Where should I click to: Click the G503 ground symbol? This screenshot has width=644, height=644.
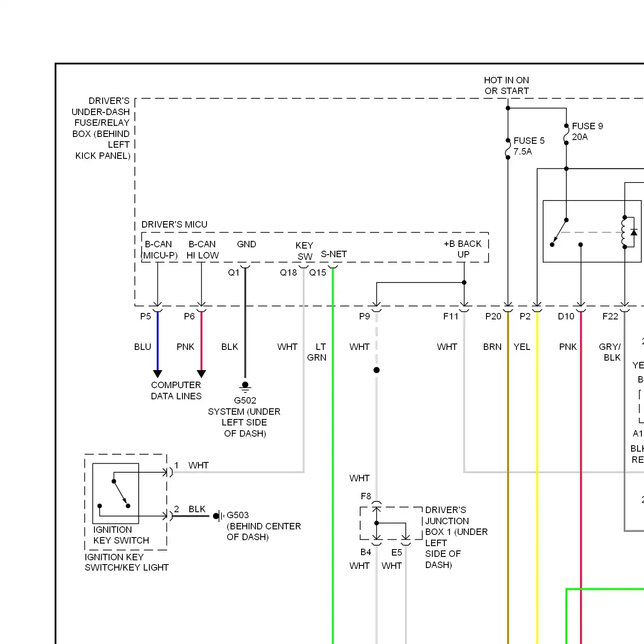pos(219,516)
